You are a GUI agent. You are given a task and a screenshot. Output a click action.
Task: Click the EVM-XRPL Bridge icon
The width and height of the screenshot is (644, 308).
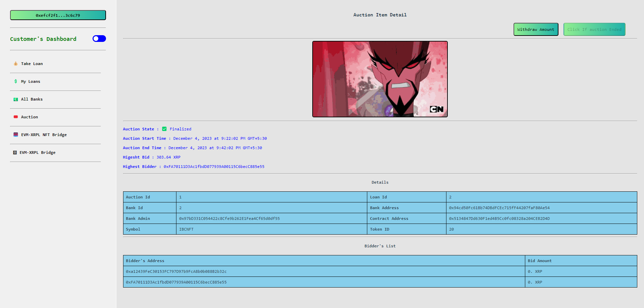pyautogui.click(x=15, y=152)
